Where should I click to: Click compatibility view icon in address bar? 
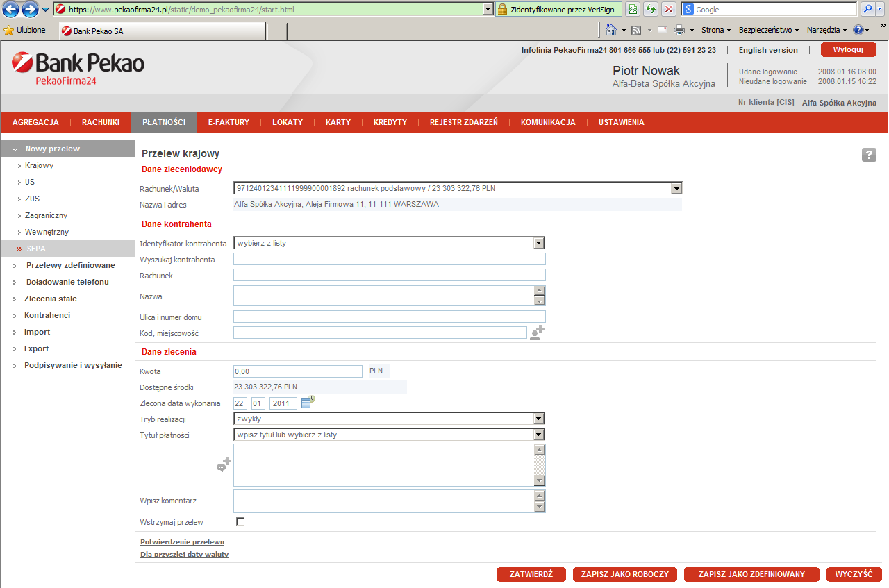pos(633,9)
